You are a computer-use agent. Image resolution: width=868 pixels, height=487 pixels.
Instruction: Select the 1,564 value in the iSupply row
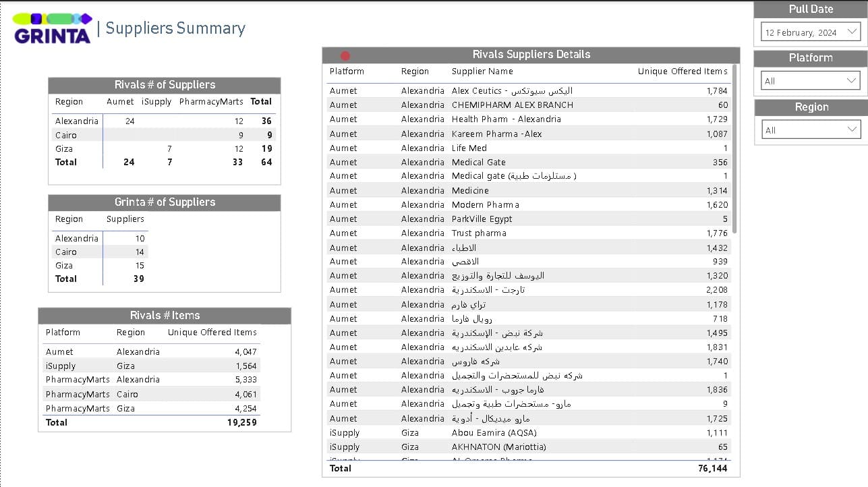[x=245, y=366]
